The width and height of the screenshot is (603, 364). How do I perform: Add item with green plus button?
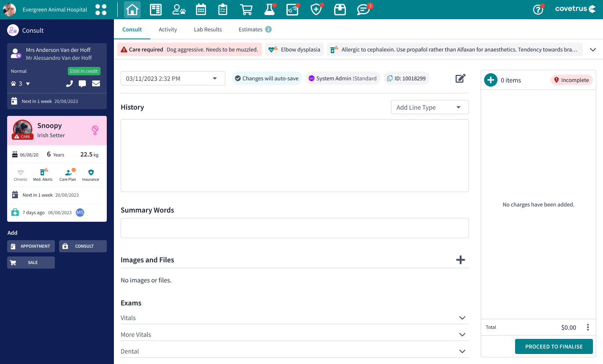pos(491,80)
